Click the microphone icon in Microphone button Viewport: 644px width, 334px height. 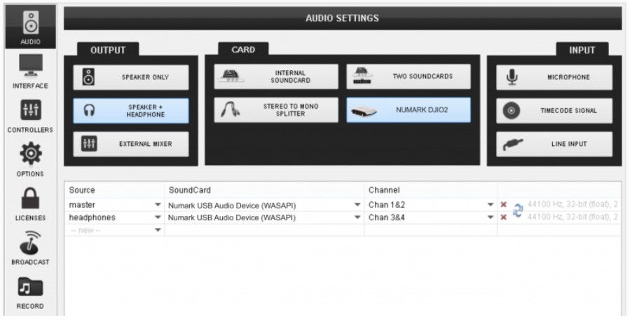click(512, 77)
